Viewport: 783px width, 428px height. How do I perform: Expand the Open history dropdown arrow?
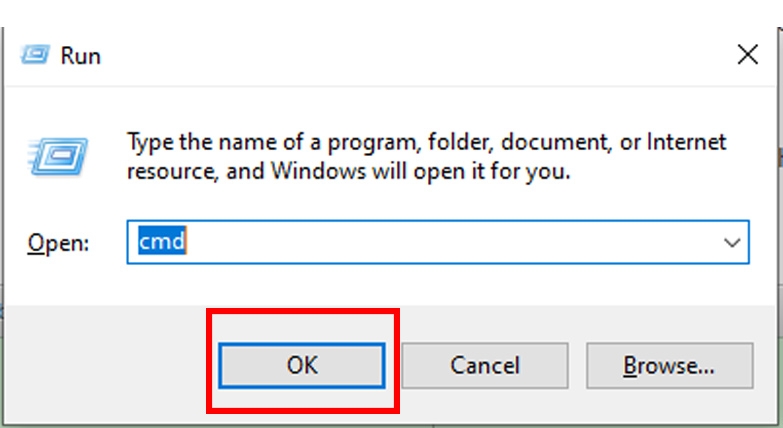[x=732, y=242]
